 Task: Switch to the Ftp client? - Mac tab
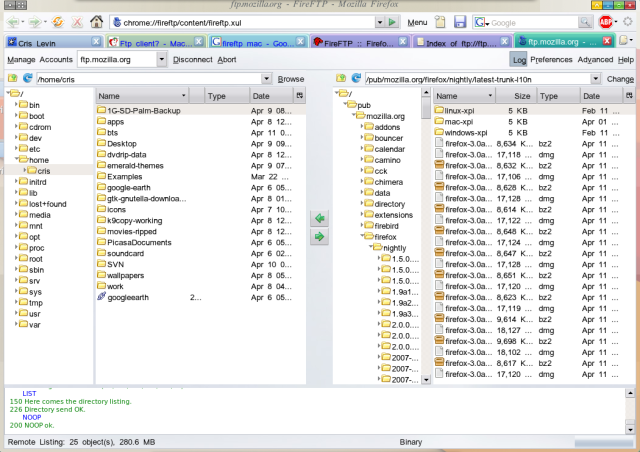[156, 42]
